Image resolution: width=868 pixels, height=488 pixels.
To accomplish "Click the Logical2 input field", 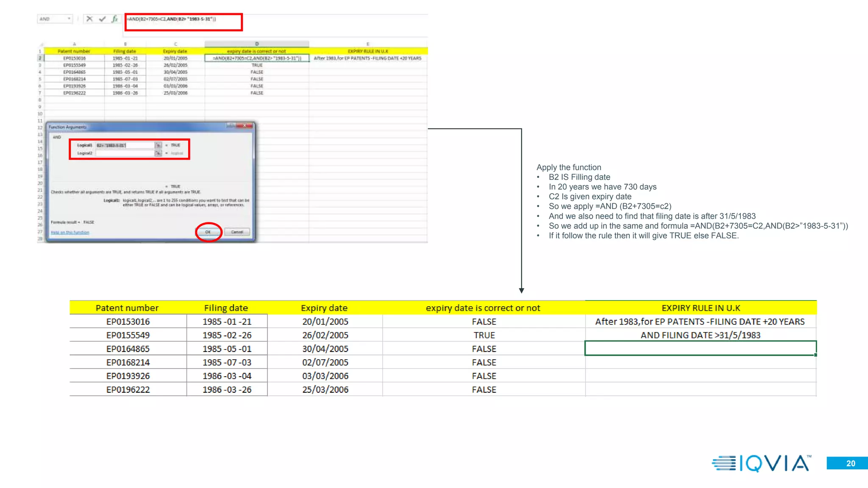I will pos(125,153).
